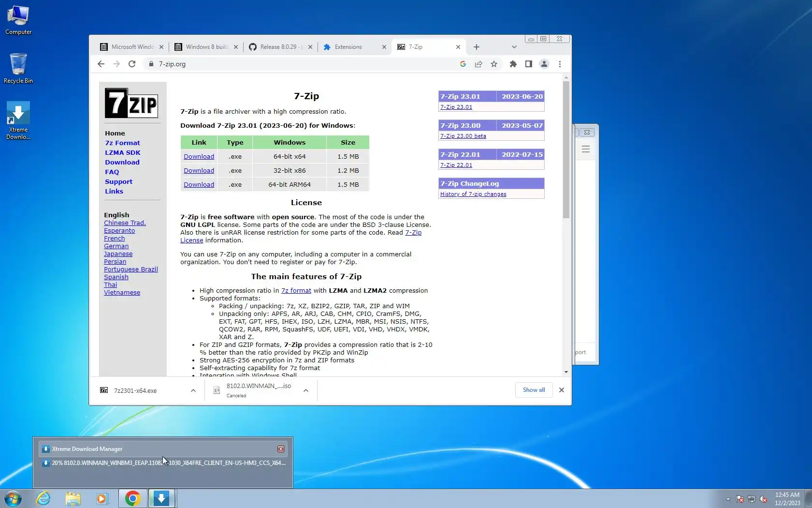The image size is (812, 508).
Task: Open the LZMA SDK sidebar link
Action: coord(123,153)
